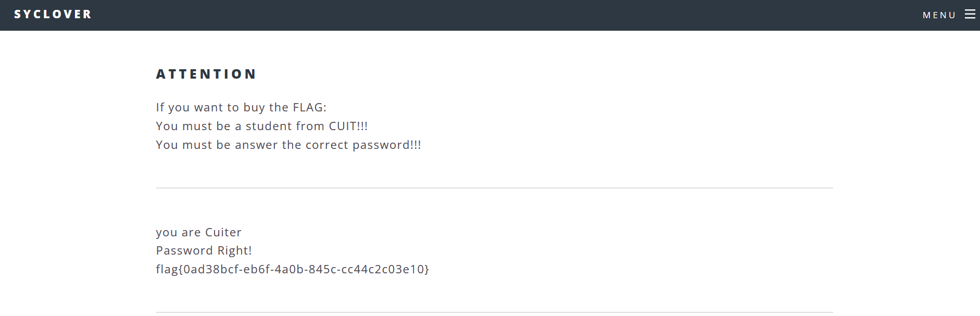Select the "student from CUIT" sentence

[x=261, y=126]
